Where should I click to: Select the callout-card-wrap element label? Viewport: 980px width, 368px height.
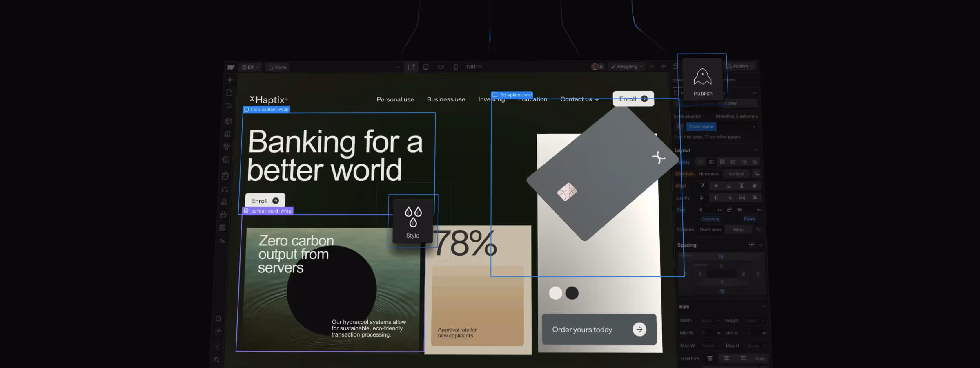[267, 211]
